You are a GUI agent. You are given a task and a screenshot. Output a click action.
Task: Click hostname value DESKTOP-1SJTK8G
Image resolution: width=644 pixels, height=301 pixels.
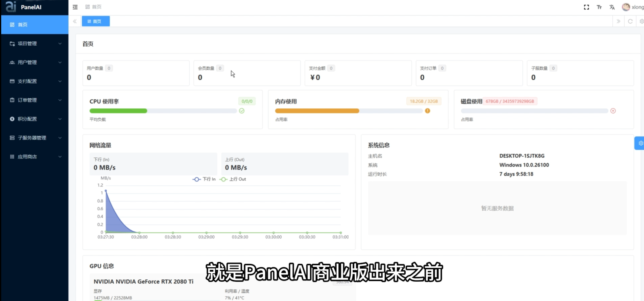pos(522,156)
